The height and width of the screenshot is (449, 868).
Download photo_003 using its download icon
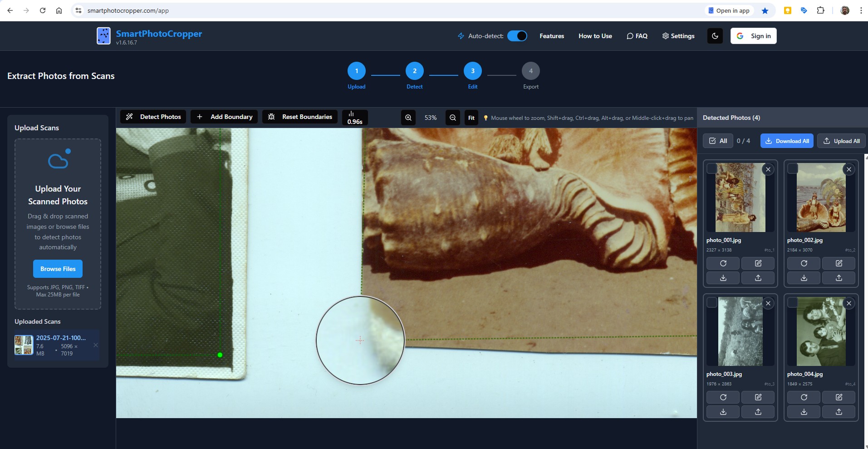[723, 412]
